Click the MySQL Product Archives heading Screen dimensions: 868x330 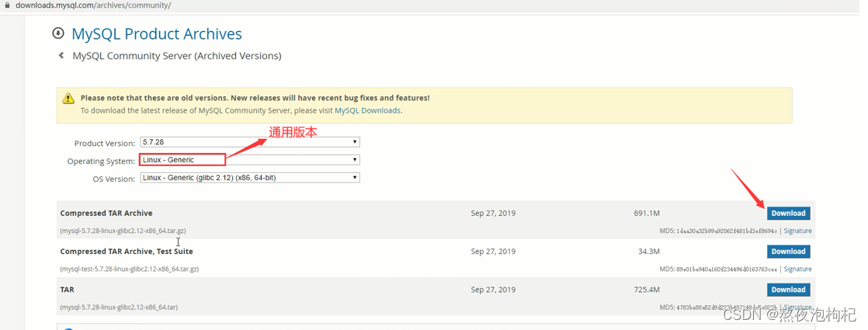[x=156, y=34]
